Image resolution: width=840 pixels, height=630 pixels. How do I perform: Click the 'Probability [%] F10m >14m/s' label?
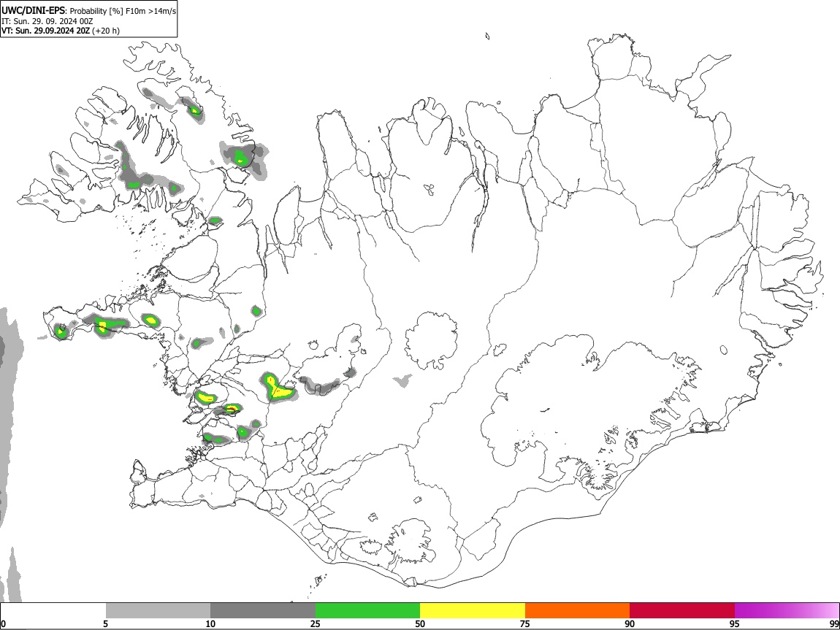[123, 11]
